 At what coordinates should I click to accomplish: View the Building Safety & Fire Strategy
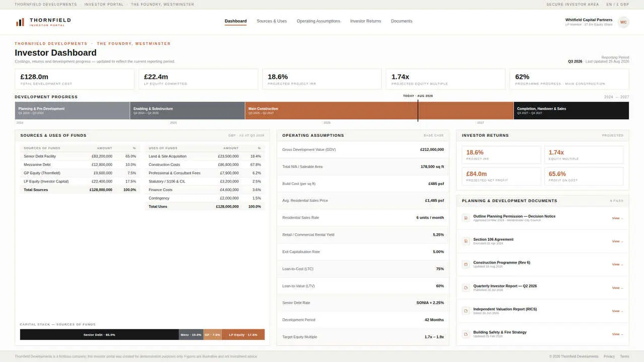[617, 334]
